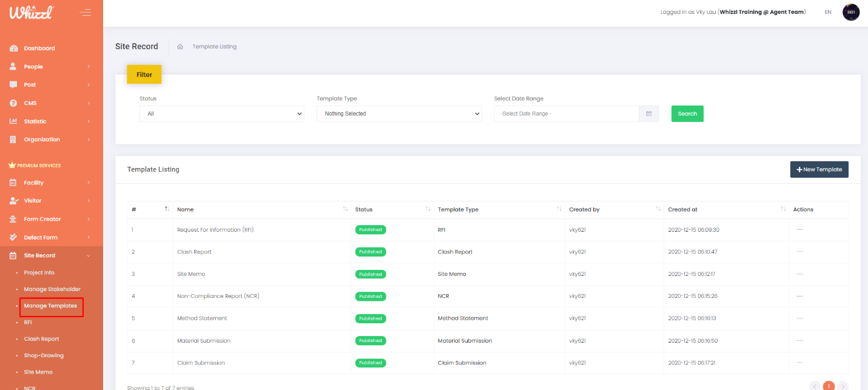
Task: Click the Facility icon in sidebar
Action: [x=13, y=183]
